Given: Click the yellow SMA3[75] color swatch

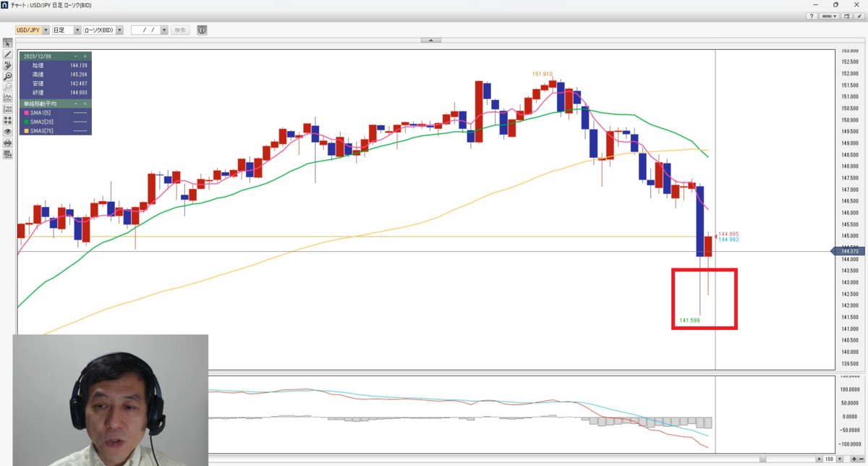Looking at the screenshot, I should [26, 131].
